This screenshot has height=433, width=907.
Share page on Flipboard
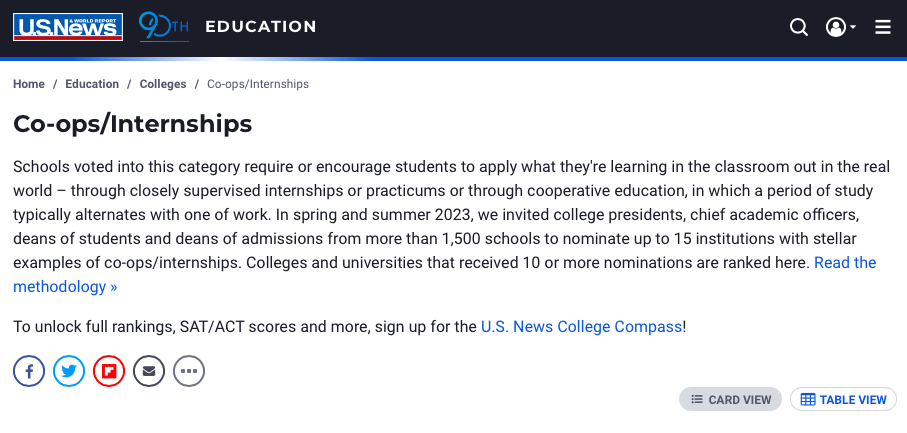click(109, 371)
